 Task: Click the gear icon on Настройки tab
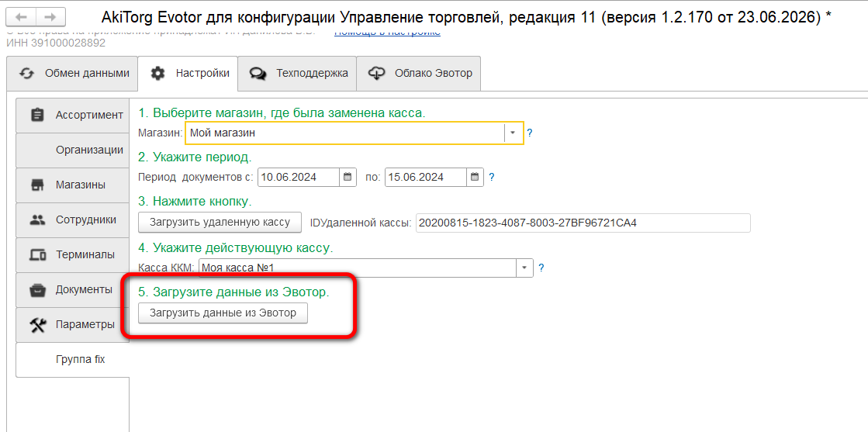click(x=157, y=73)
